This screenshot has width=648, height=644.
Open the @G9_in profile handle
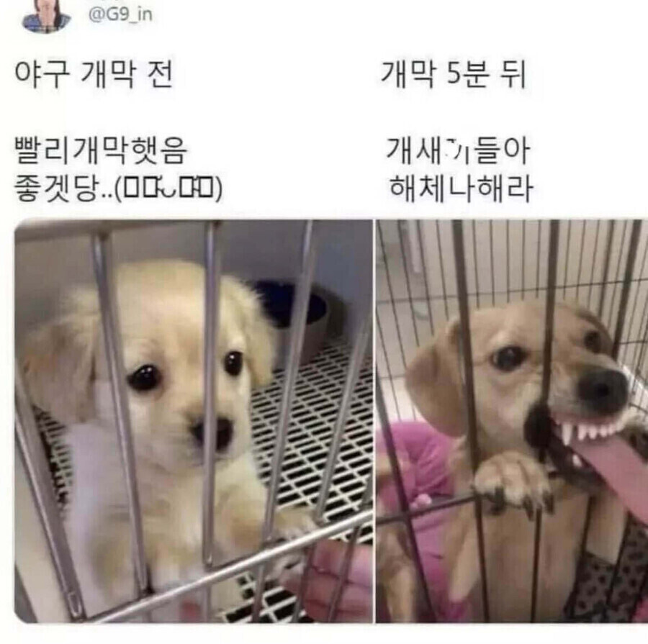tap(120, 14)
